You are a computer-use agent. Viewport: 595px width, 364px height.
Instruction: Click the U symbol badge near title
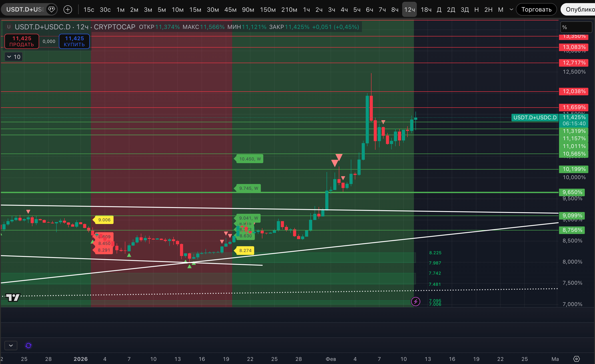(9, 27)
